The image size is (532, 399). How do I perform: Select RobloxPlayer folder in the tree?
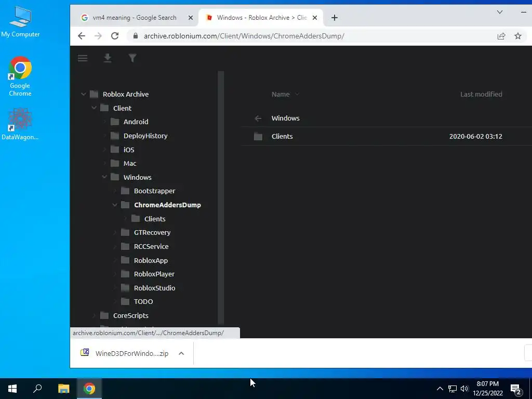154,274
